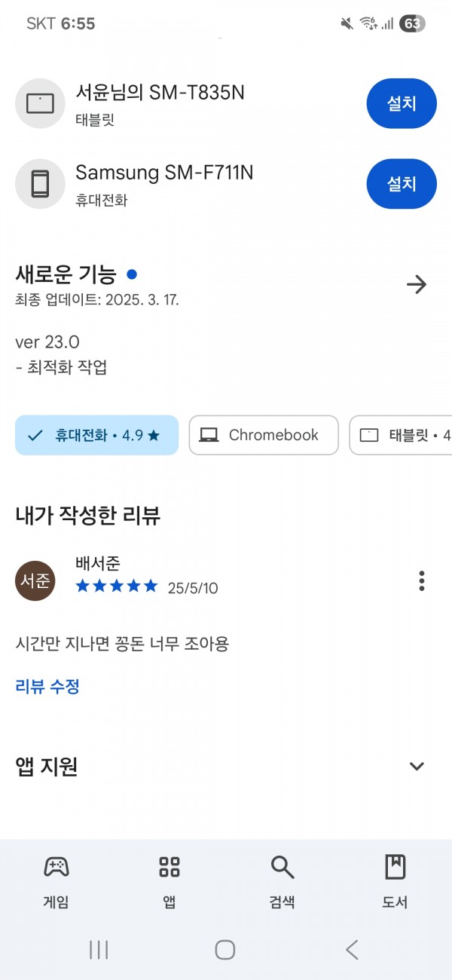Tap the Android back navigation button
452x980 pixels.
coord(352,949)
